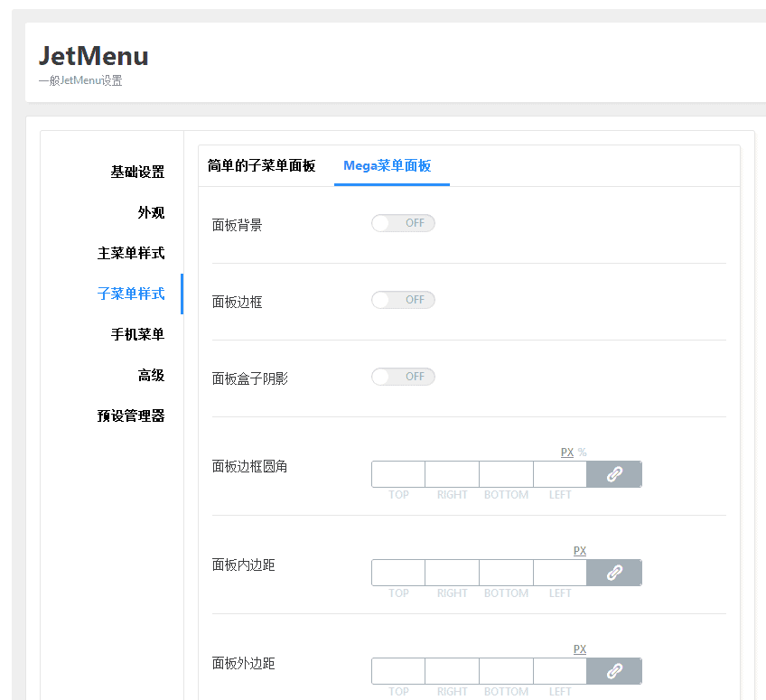
Task: Open the 基础设置 sidebar section
Action: pyautogui.click(x=137, y=172)
